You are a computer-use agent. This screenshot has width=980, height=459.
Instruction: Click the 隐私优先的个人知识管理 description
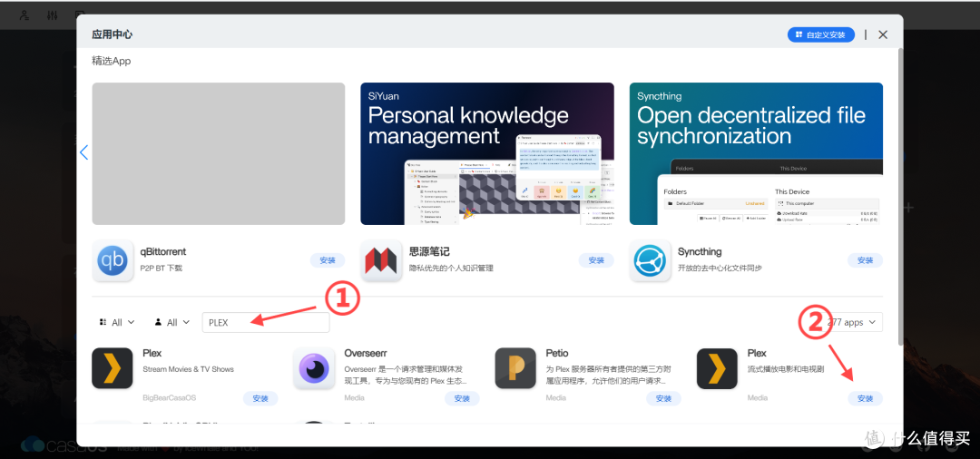[x=451, y=268]
